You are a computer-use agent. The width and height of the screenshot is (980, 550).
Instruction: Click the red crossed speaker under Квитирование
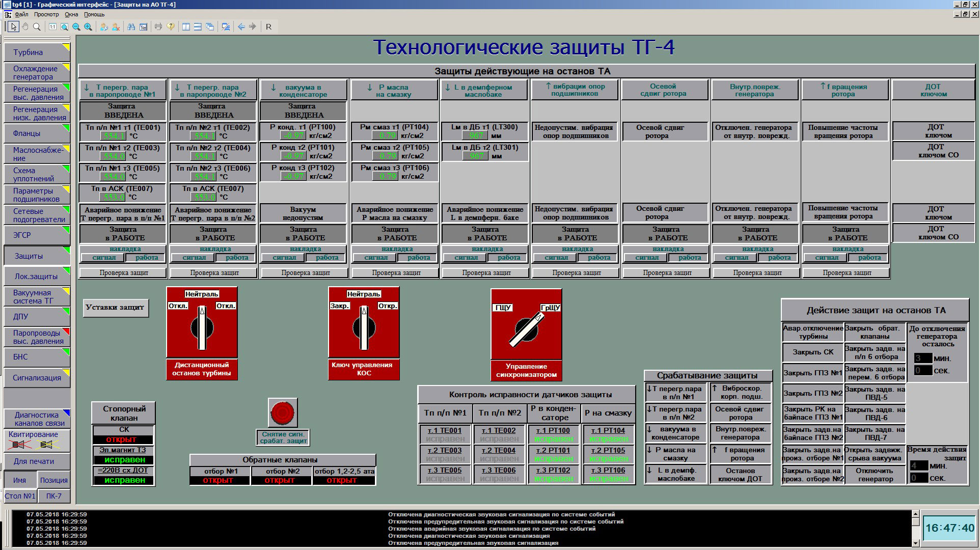tap(20, 445)
